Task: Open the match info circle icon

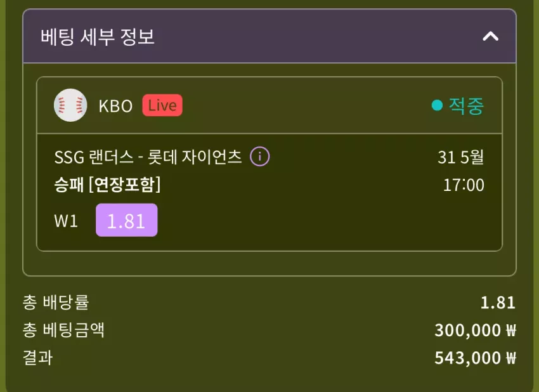Action: pyautogui.click(x=259, y=157)
